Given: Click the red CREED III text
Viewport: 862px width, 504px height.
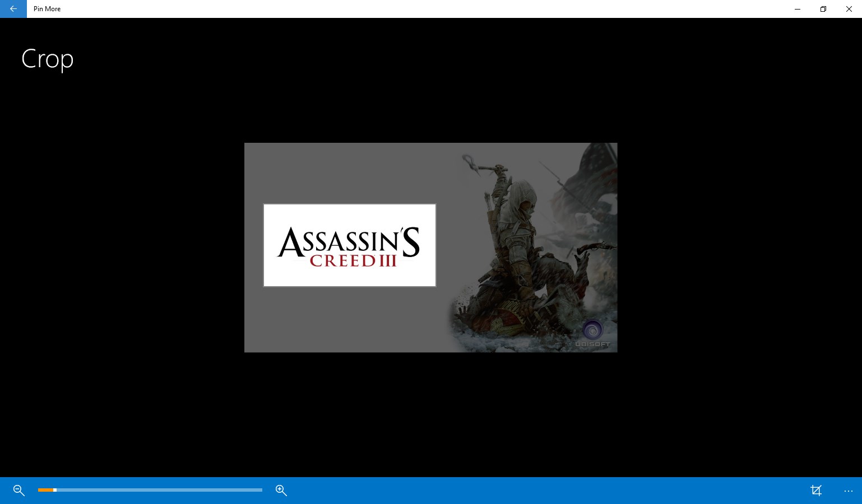Looking at the screenshot, I should [353, 261].
